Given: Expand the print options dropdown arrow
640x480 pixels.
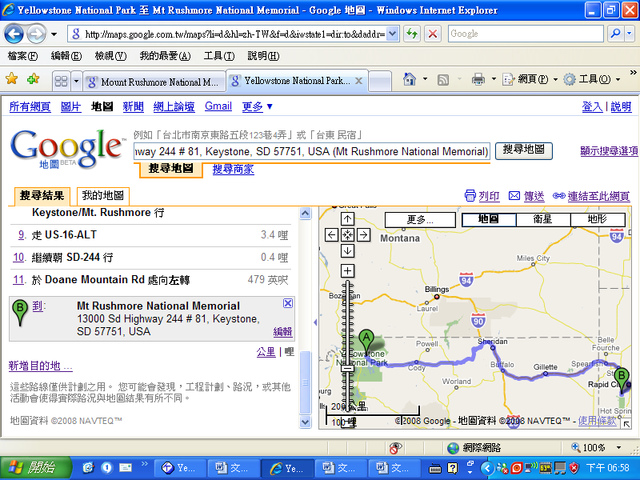Looking at the screenshot, I should tap(493, 79).
